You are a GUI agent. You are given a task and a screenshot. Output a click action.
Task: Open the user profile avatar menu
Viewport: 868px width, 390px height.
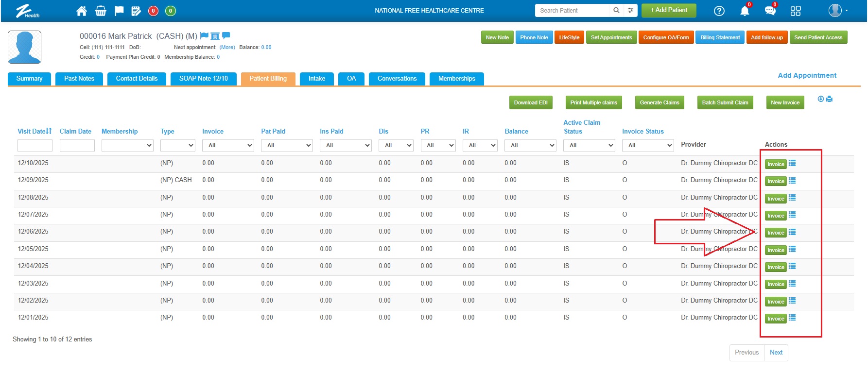pos(837,10)
